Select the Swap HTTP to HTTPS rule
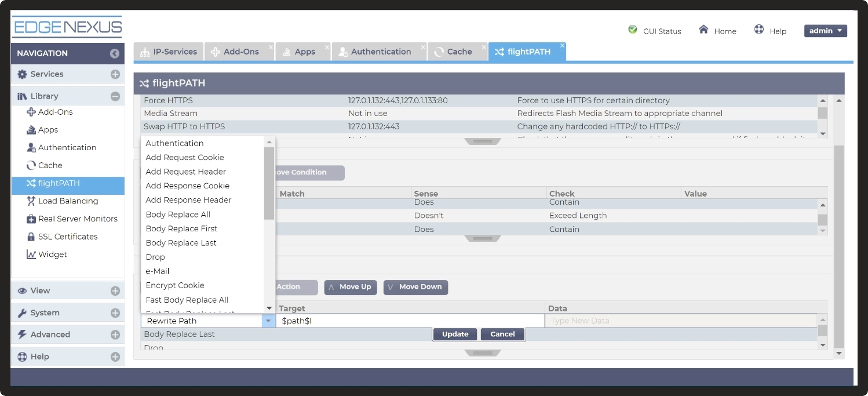Viewport: 868px width, 396px height. pyautogui.click(x=479, y=126)
